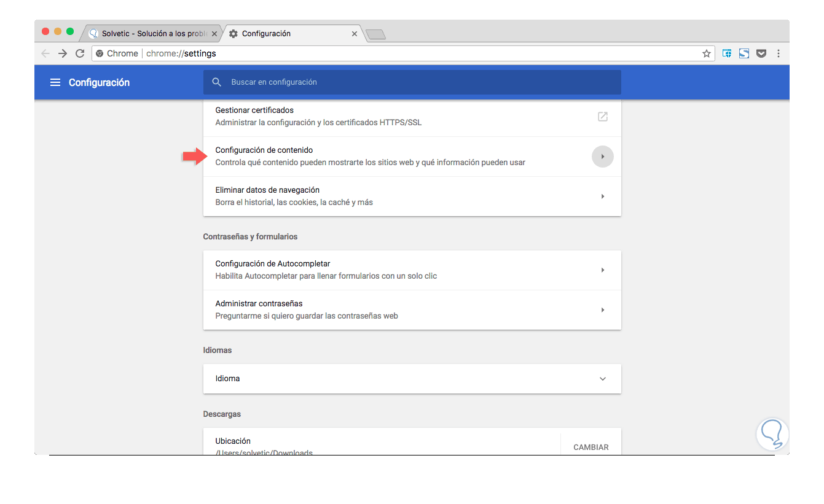Open the Pocket extension icon
The width and height of the screenshot is (824, 504).
coord(761,53)
